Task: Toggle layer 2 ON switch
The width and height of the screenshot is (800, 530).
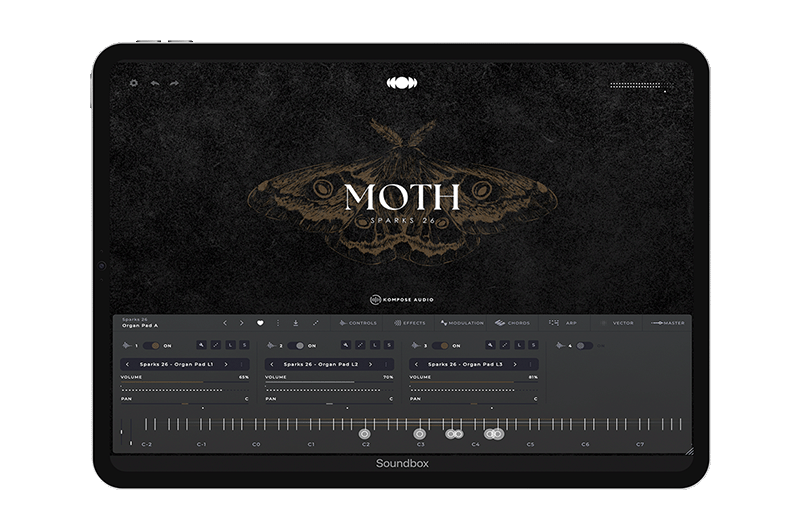Action: pos(296,346)
